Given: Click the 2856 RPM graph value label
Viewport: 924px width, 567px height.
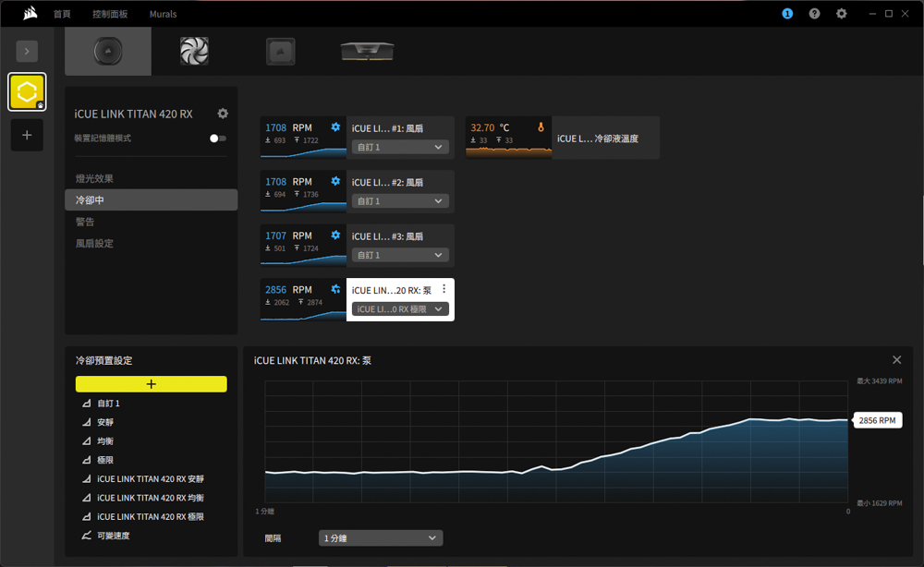Looking at the screenshot, I should point(878,420).
